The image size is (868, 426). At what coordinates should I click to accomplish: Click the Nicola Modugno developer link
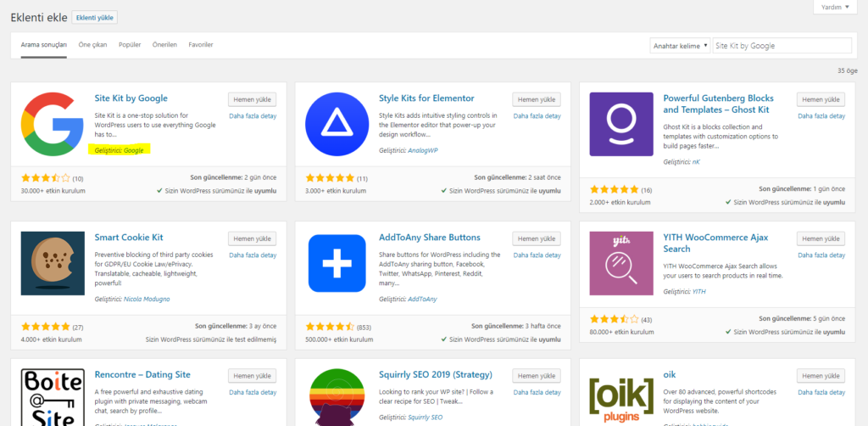coord(147,300)
